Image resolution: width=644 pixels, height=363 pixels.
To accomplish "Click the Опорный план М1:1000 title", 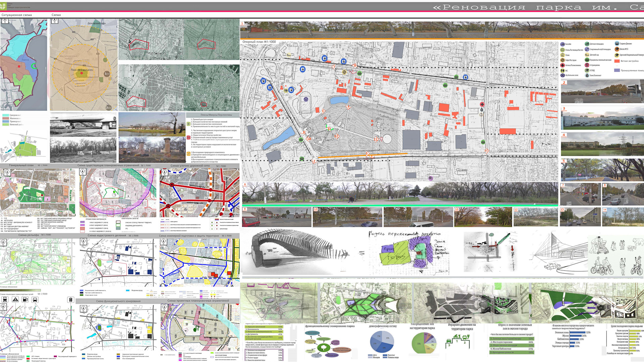I will tap(259, 42).
